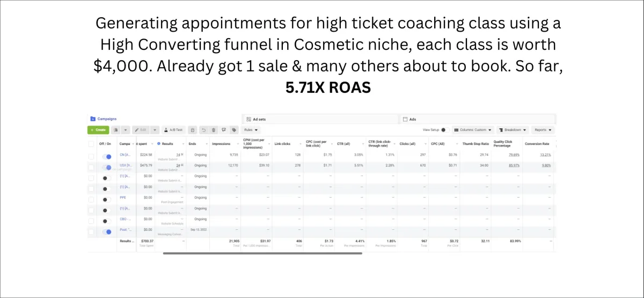Toggle the View Setup switch
Viewport: 644px width, 298px height.
[x=443, y=130]
